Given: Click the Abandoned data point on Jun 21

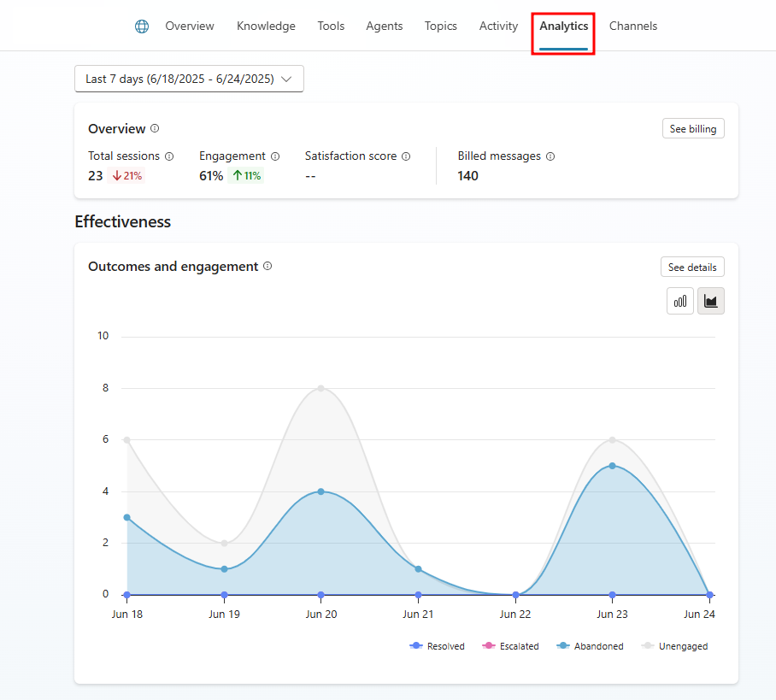Looking at the screenshot, I should click(418, 569).
